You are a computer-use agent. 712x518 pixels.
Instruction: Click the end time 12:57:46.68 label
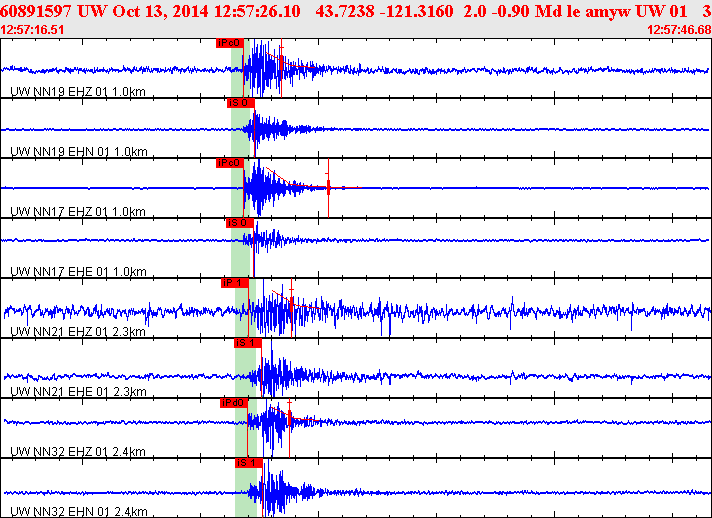click(x=679, y=30)
